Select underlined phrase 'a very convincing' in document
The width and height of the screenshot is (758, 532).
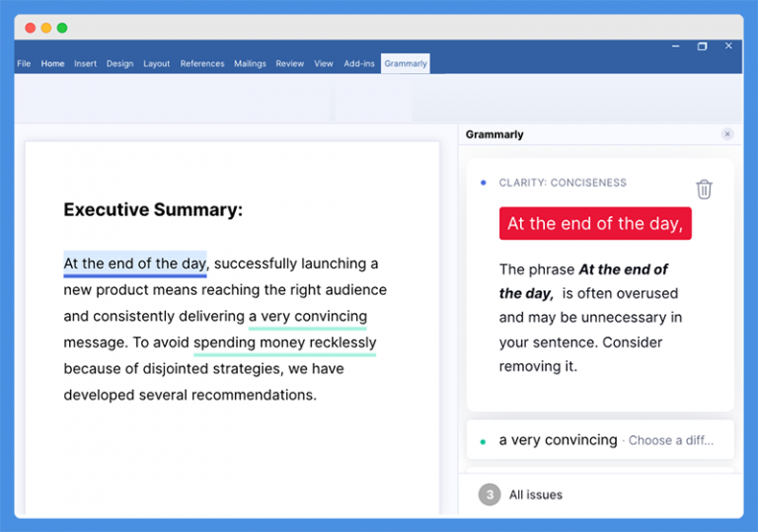308,316
